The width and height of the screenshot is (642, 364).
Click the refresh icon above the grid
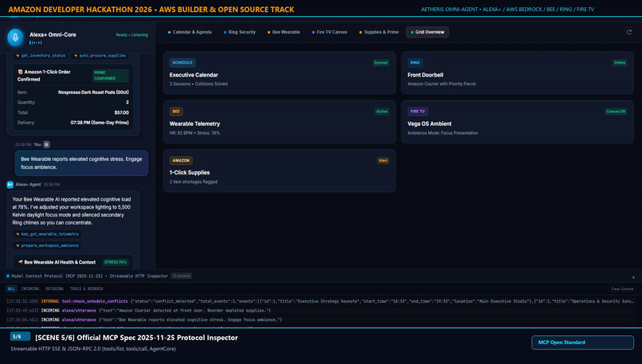(x=629, y=33)
